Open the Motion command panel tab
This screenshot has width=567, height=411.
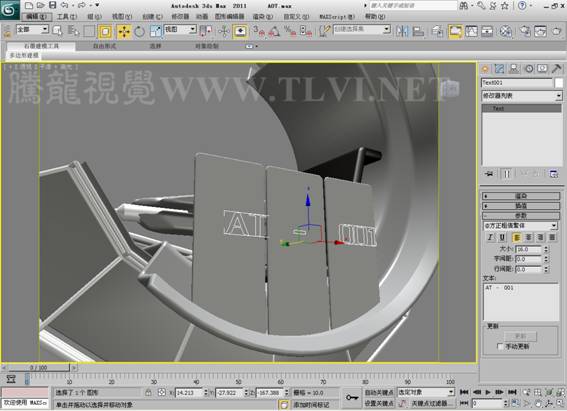coord(529,69)
